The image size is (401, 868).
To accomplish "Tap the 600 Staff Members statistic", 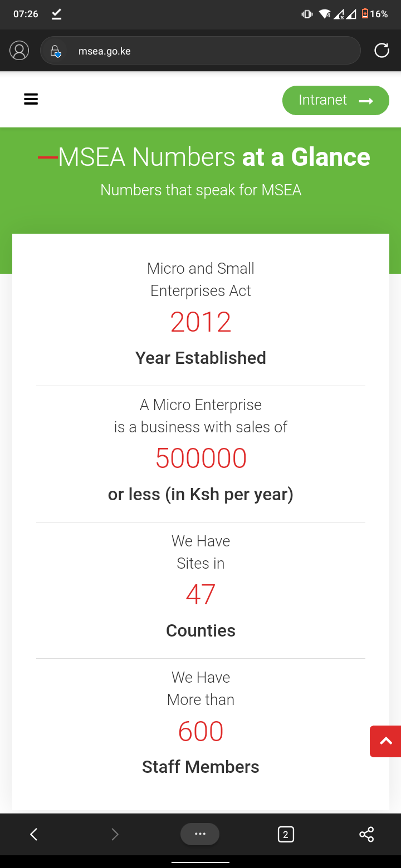I will click(x=200, y=731).
